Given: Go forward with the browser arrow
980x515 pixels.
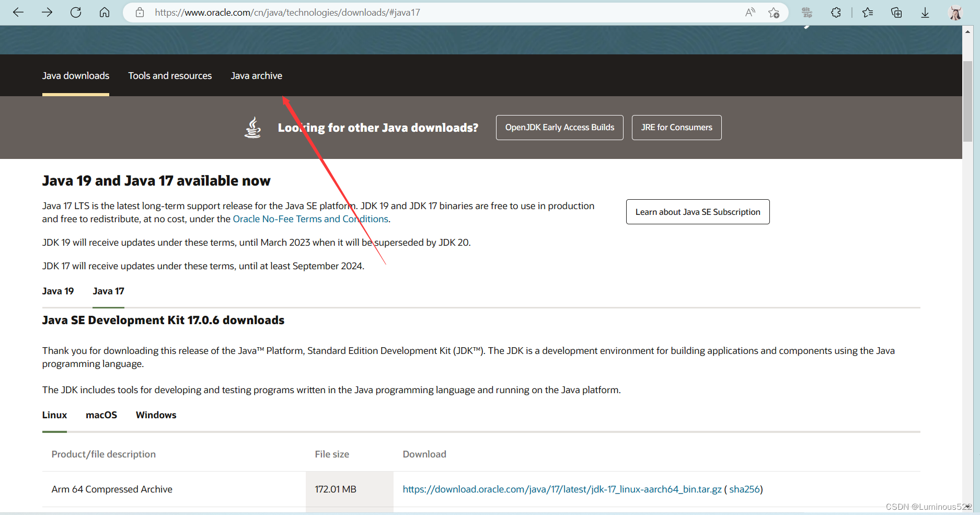Looking at the screenshot, I should click(47, 12).
